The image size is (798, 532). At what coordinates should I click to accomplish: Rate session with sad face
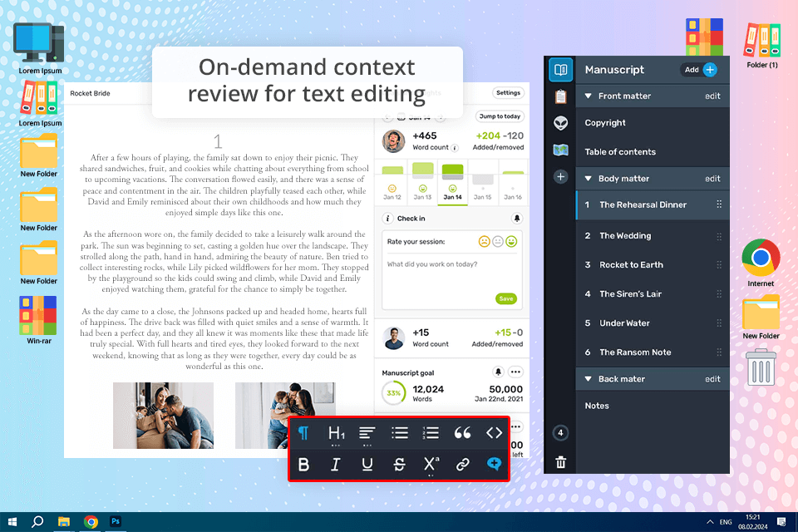tap(484, 241)
